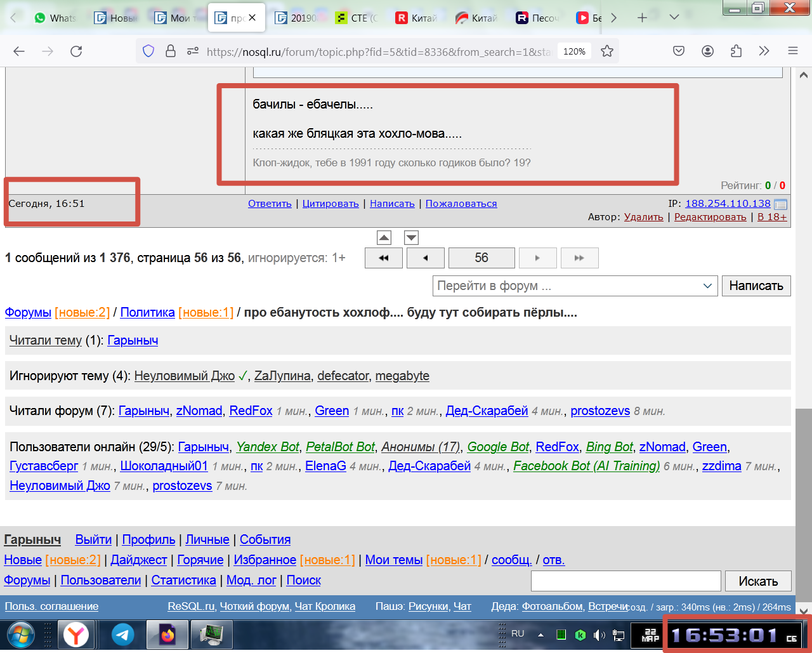Viewport: 812px width, 653px height.
Task: Open the Firefox hamburger application menu
Action: pos(792,51)
